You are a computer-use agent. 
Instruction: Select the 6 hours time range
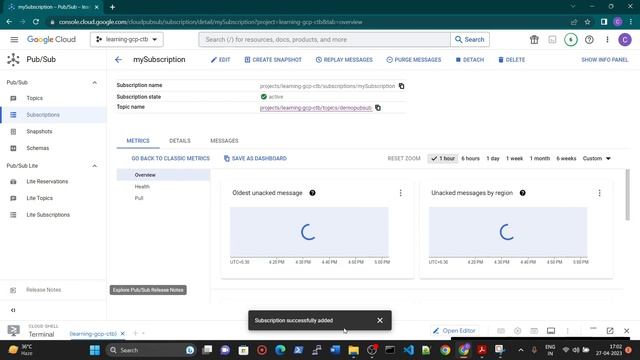tap(470, 158)
